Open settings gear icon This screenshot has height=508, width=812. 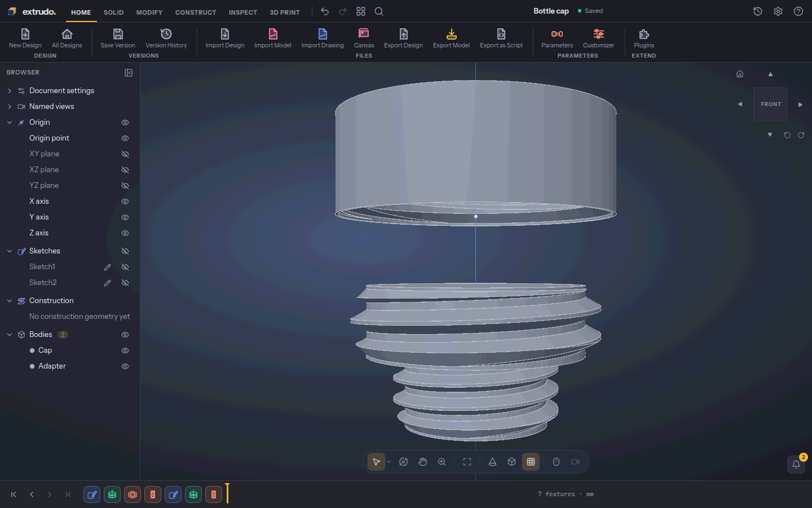[x=778, y=11]
